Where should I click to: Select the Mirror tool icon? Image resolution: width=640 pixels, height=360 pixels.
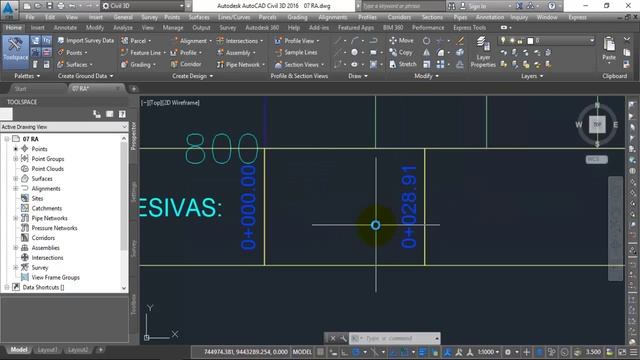[x=426, y=53]
